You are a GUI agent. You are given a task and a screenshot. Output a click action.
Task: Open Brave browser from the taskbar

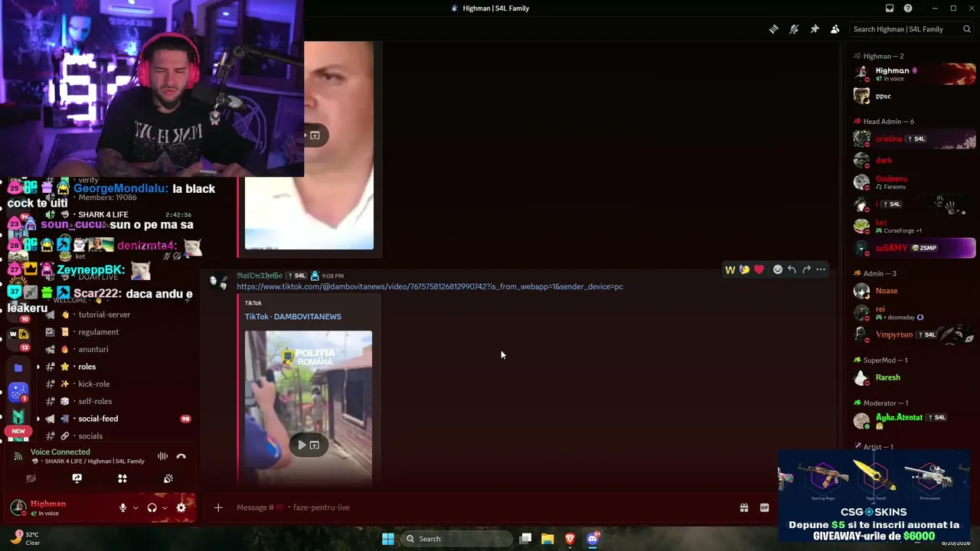(x=570, y=539)
